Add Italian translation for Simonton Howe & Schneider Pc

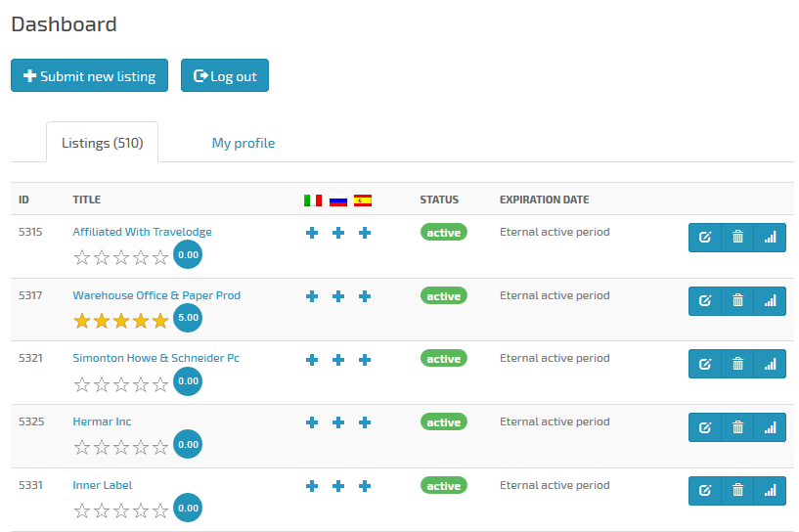(x=312, y=360)
